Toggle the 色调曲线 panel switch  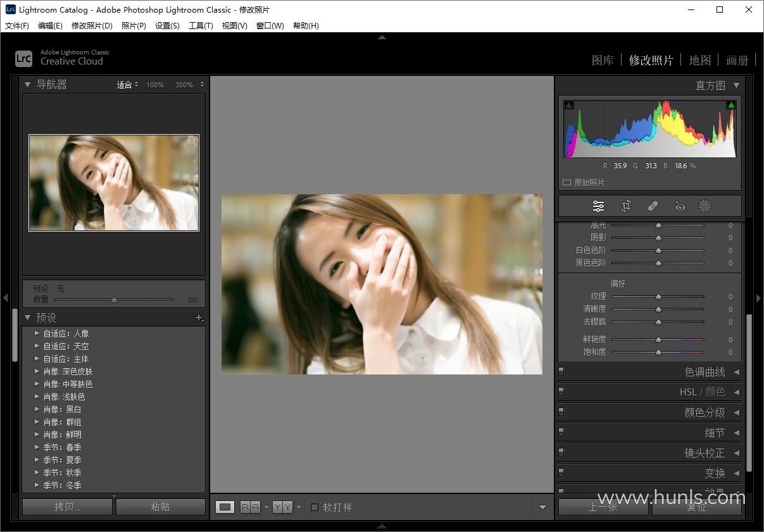(561, 371)
